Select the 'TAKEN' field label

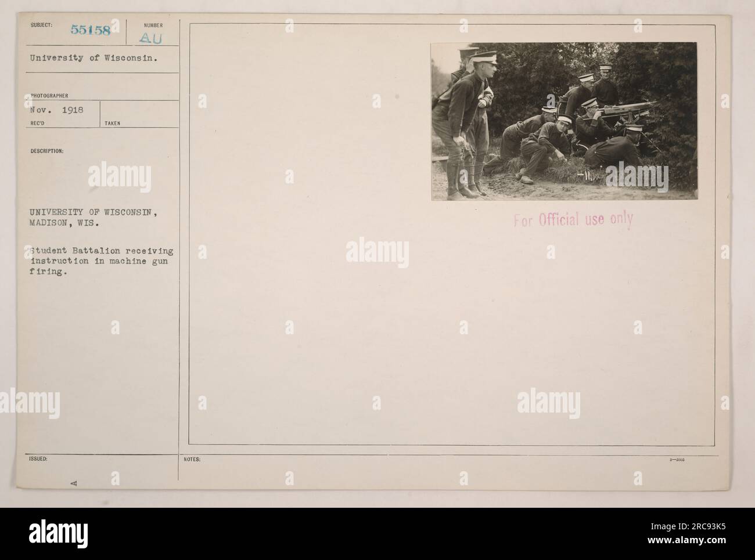[x=113, y=124]
